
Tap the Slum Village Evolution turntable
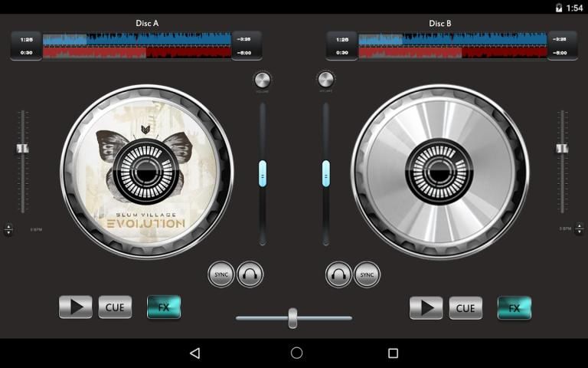tap(147, 172)
